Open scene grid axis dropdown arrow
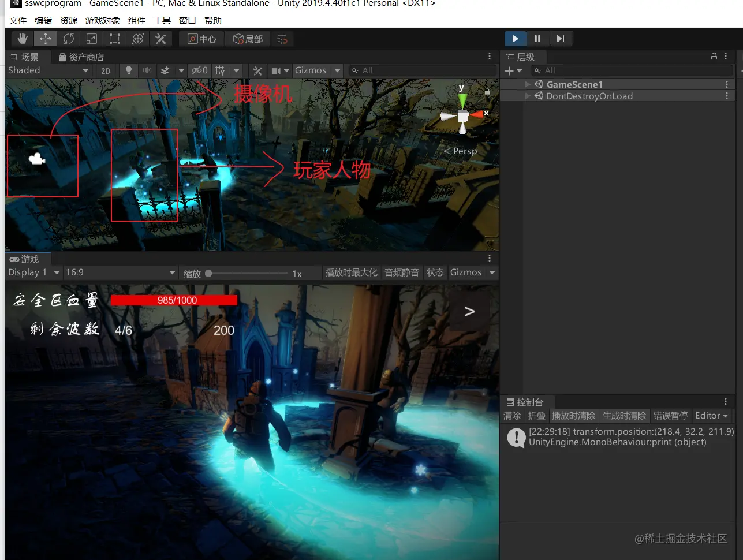The width and height of the screenshot is (743, 560). click(236, 70)
